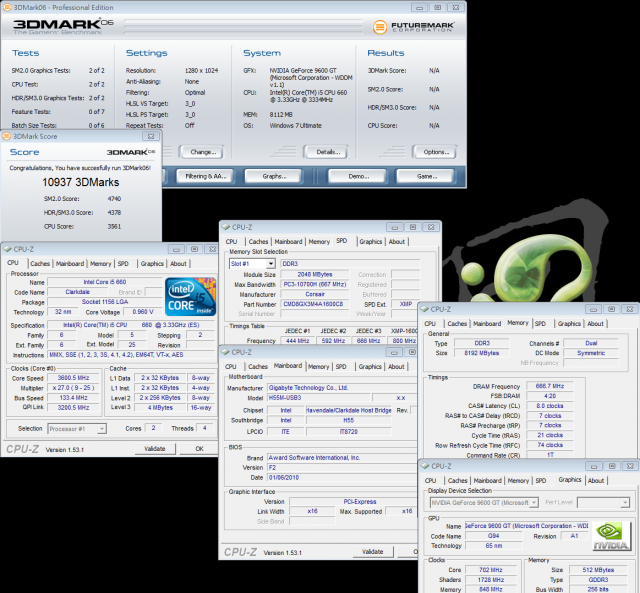Click the Code Name Clarkdale value

click(x=78, y=292)
